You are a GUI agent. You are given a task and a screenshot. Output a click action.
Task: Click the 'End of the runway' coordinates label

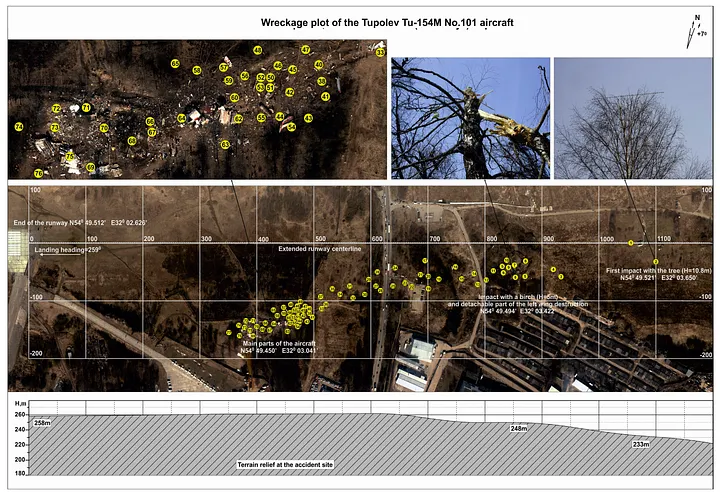pyautogui.click(x=80, y=223)
